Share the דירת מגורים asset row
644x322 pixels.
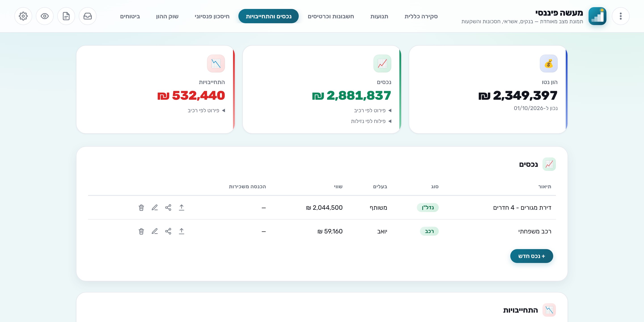pos(168,208)
